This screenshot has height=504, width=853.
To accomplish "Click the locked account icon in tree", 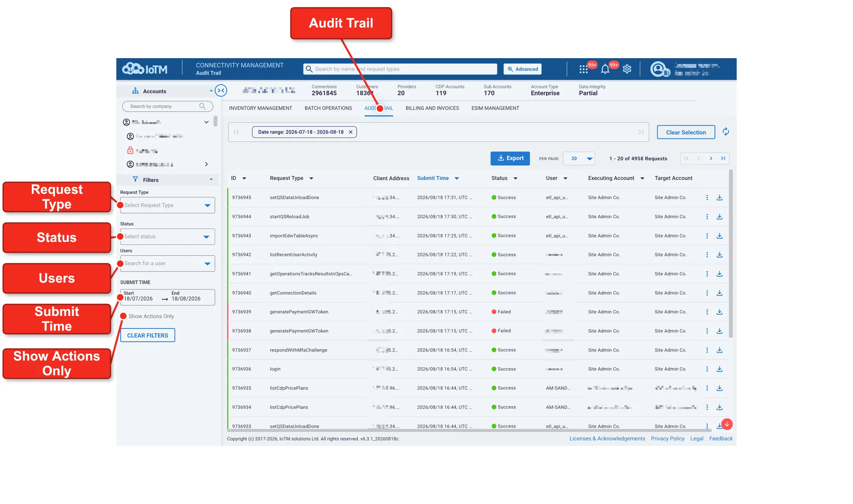I will (x=130, y=150).
